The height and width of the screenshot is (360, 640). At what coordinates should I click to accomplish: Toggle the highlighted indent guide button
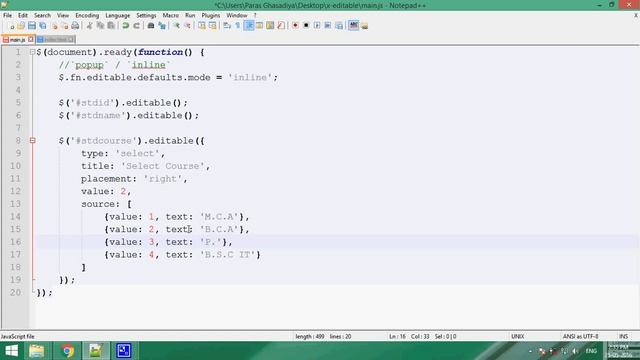[249, 26]
